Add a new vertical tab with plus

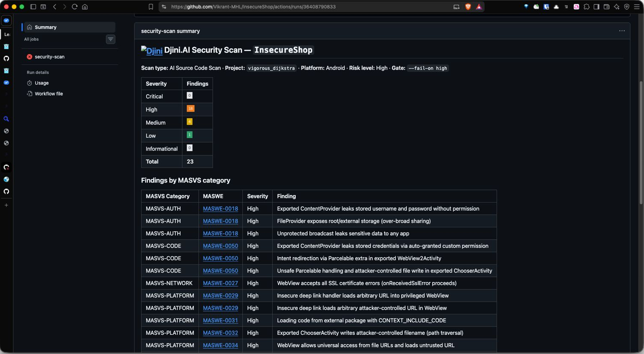pyautogui.click(x=6, y=205)
